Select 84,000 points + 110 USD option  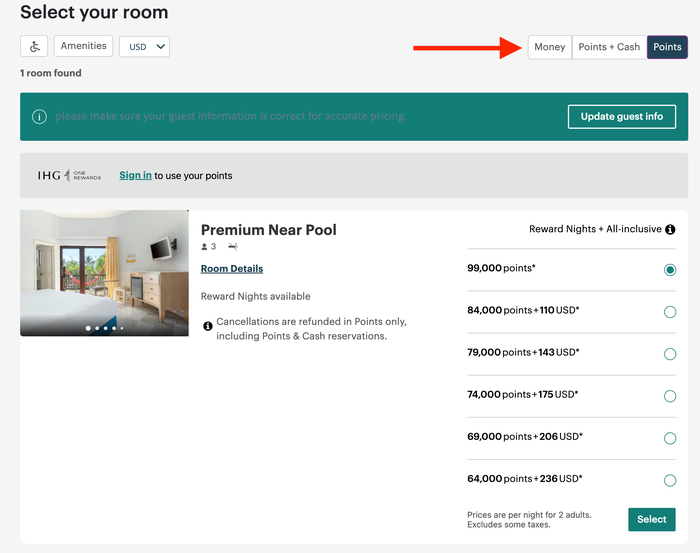point(670,312)
